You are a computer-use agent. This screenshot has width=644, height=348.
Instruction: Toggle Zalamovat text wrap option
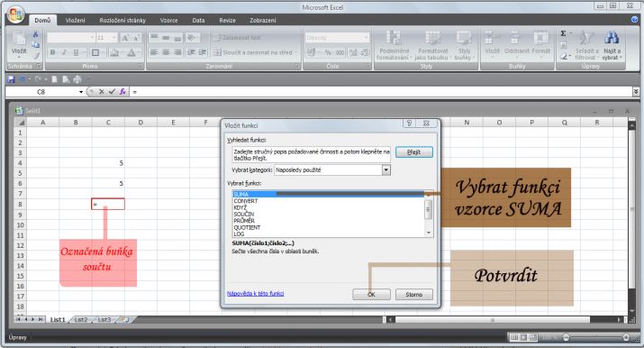(237, 38)
